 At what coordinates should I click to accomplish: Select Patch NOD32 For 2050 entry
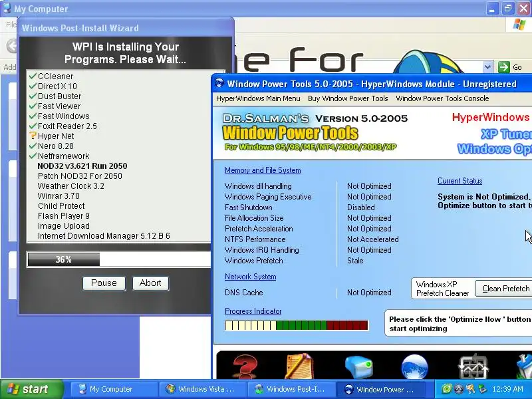pos(80,176)
